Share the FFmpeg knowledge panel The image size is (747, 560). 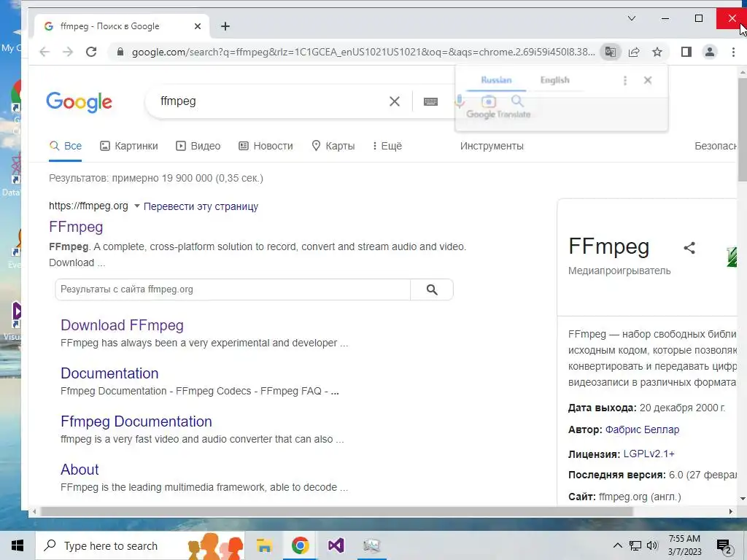pos(689,248)
